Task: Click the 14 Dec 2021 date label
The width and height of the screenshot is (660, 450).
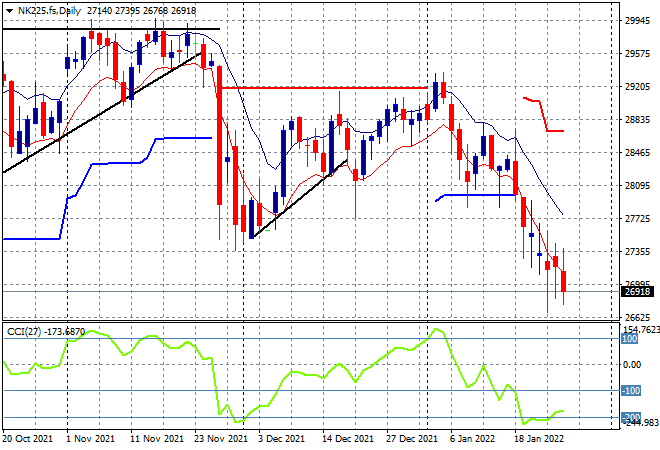Action: pyautogui.click(x=348, y=439)
